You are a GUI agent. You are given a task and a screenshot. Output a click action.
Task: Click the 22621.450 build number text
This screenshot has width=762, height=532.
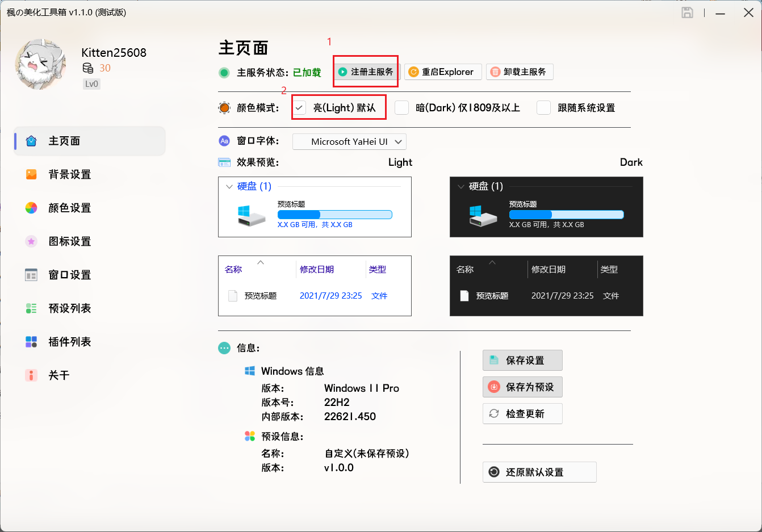[x=350, y=417]
